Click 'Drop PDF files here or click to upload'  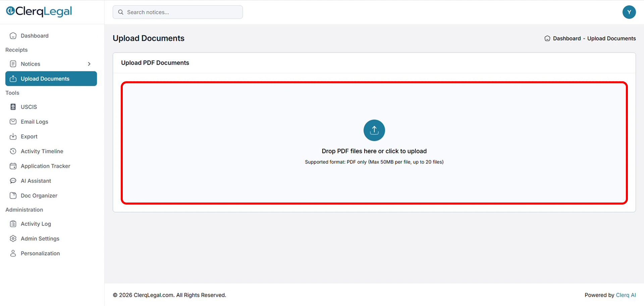pos(374,151)
